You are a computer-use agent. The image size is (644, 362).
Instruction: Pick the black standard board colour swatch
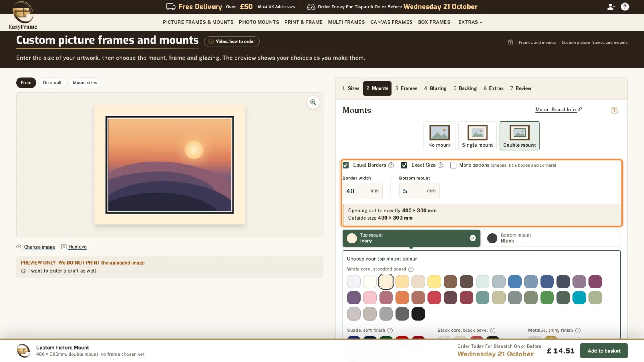[x=418, y=314]
